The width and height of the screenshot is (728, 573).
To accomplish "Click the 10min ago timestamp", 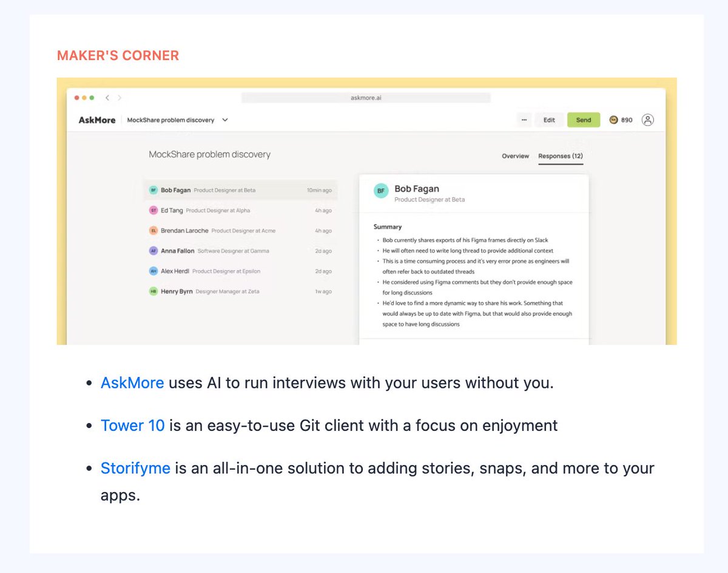I will [x=319, y=190].
